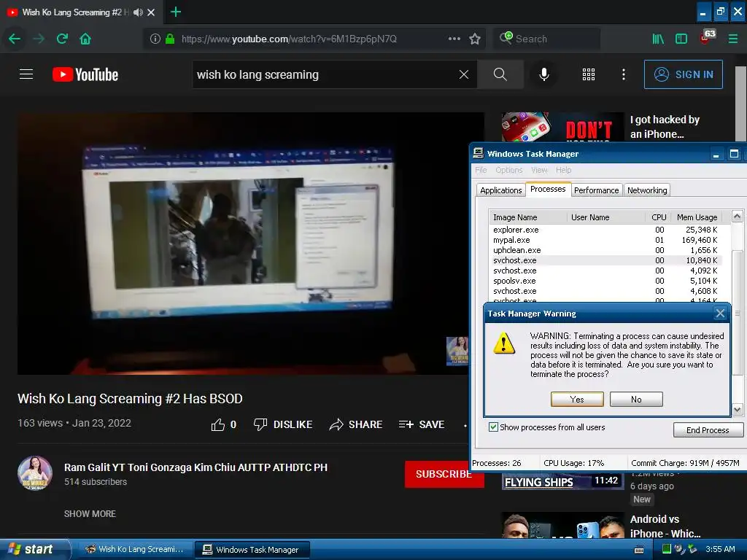Save the video to a playlist
This screenshot has width=747, height=560.
coord(422,424)
